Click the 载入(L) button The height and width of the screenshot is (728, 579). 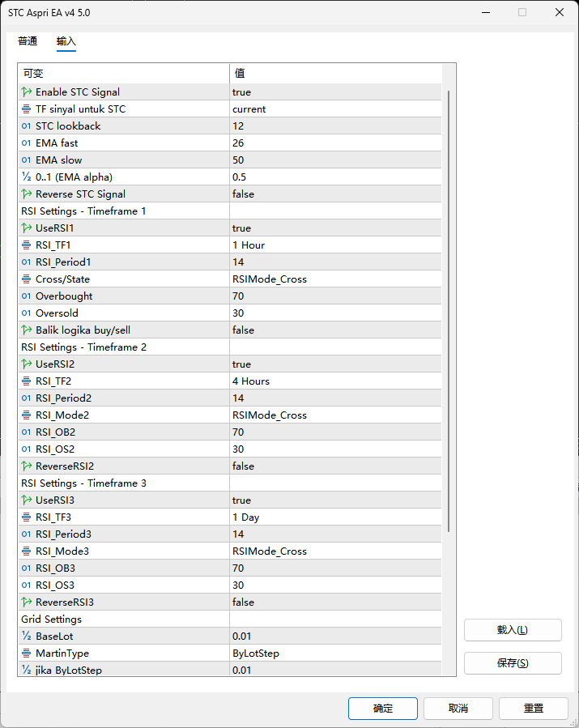click(x=512, y=630)
